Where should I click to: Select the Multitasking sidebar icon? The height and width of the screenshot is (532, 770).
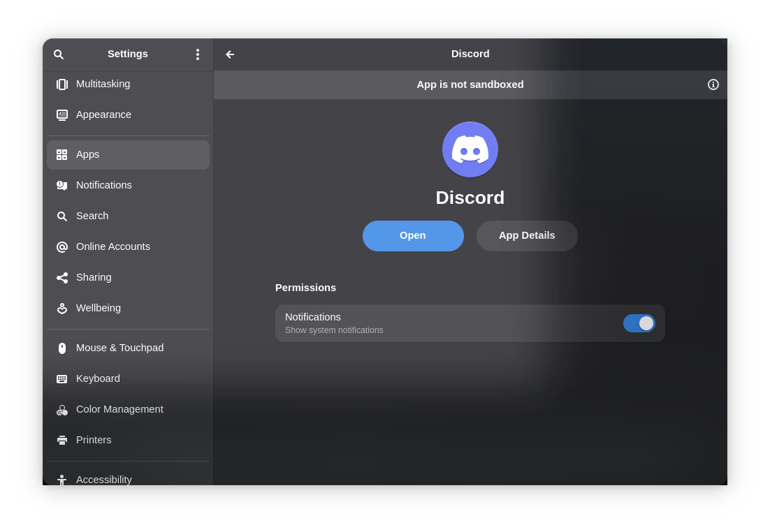[x=62, y=84]
